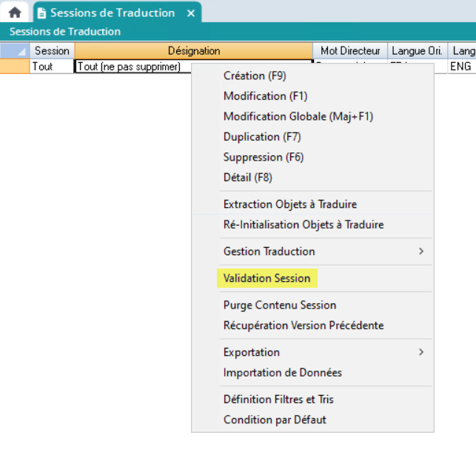Open Définition Filtres et Tris
The image size is (476, 452).
pos(278,399)
